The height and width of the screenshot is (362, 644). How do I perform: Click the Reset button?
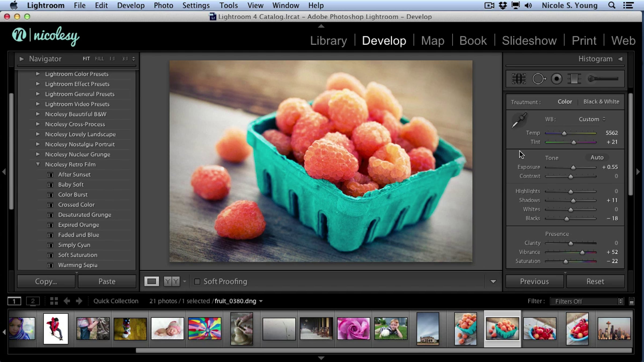click(x=595, y=281)
